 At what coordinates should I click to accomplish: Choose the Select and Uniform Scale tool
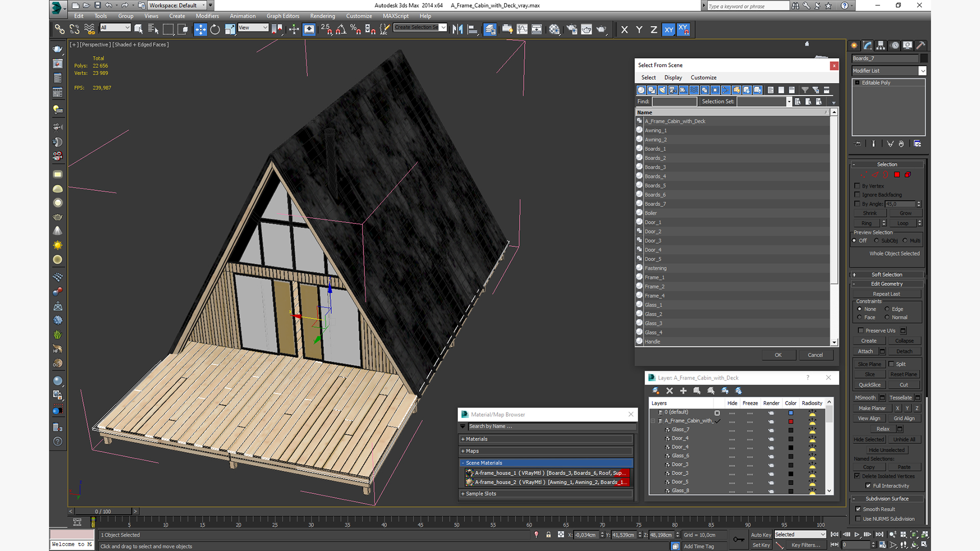(x=230, y=30)
